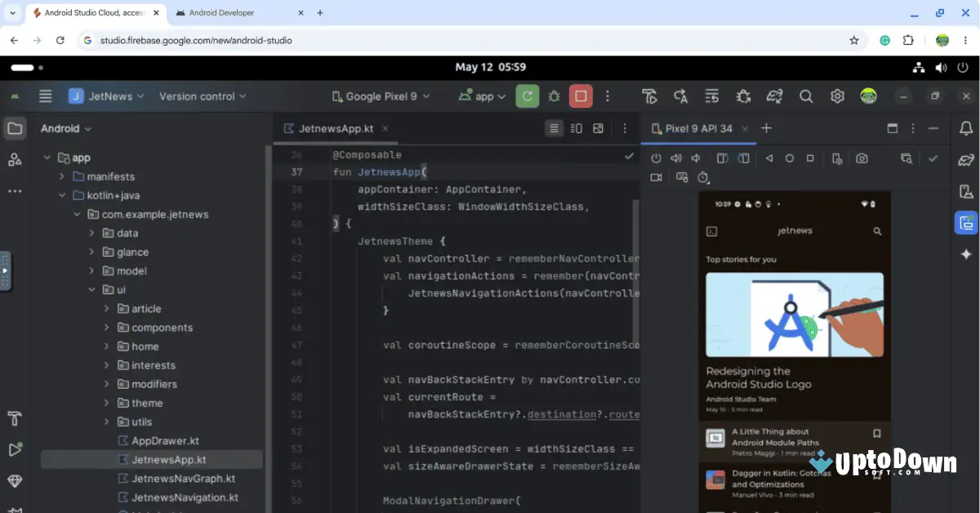980x513 pixels.
Task: Lower volume with the volume-down icon
Action: (696, 158)
